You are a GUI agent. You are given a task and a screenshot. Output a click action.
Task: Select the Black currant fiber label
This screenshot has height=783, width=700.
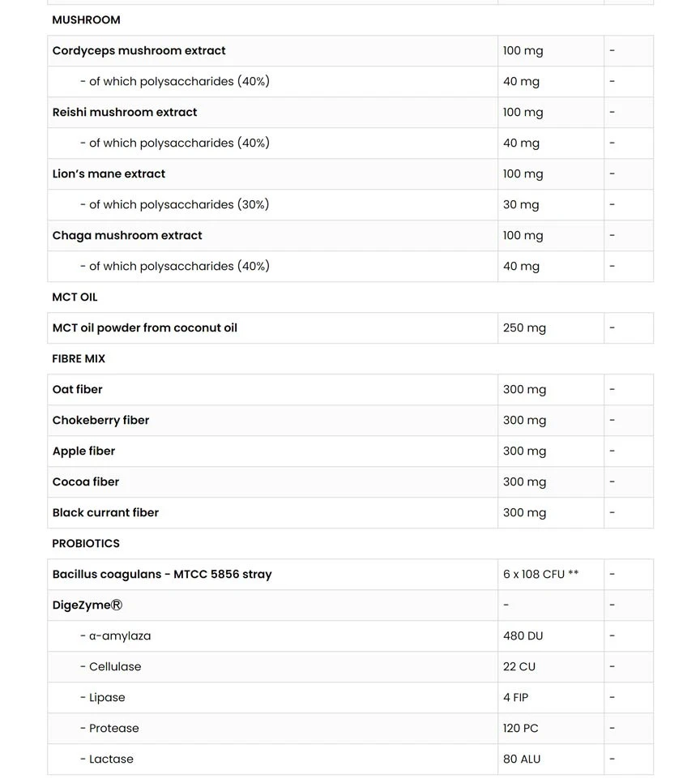click(x=105, y=512)
